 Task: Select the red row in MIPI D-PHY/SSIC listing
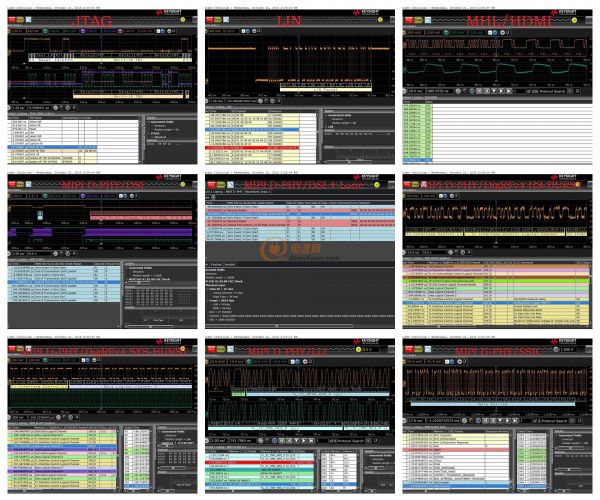pos(456,450)
